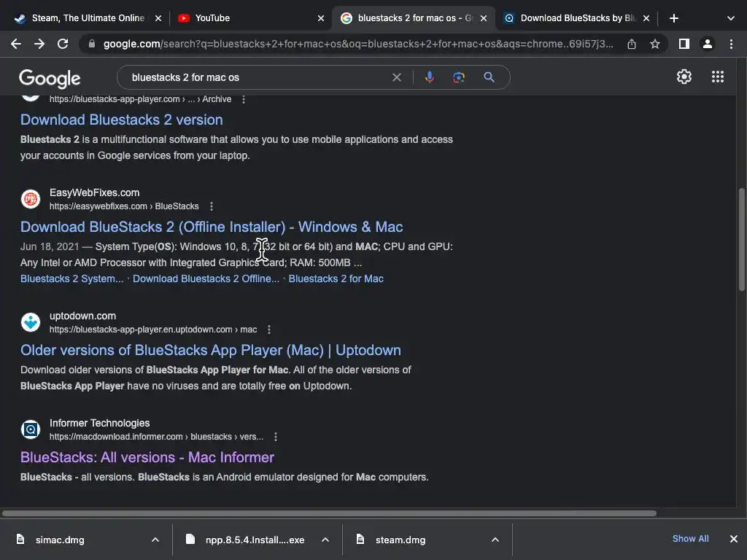Open the Google apps grid

click(718, 77)
